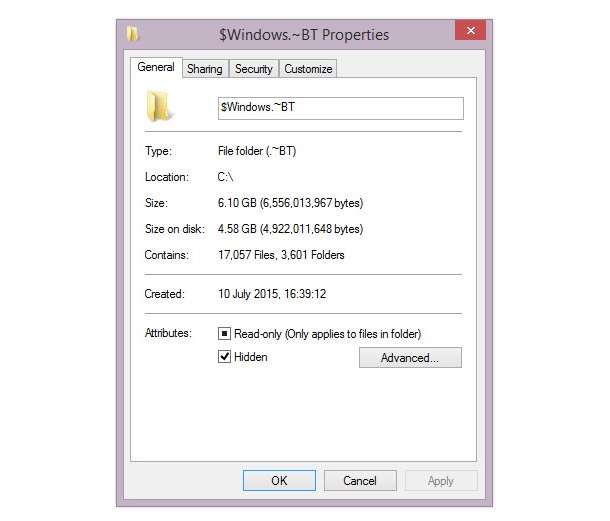
Task: Click the Apply button
Action: pos(440,481)
